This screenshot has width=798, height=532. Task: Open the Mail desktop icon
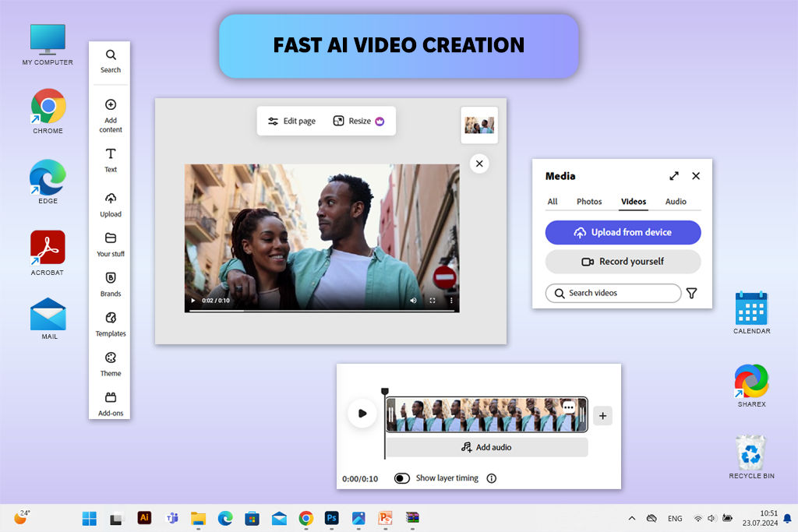pyautogui.click(x=48, y=319)
